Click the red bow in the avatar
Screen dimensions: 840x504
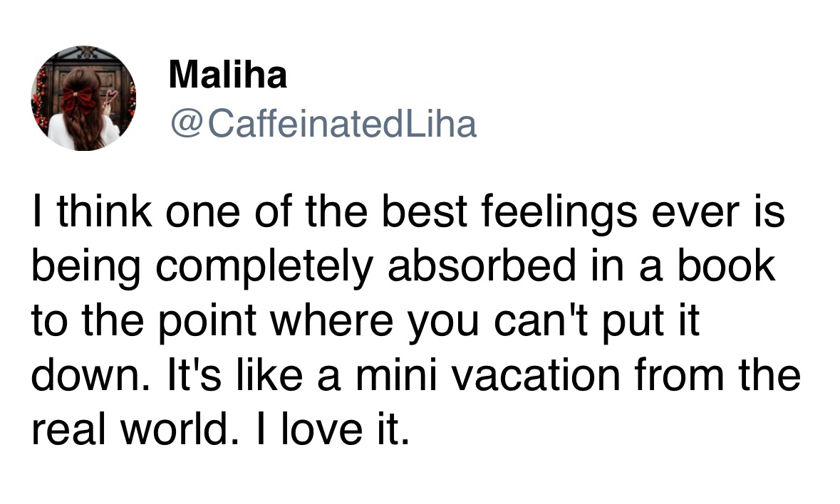[x=77, y=100]
